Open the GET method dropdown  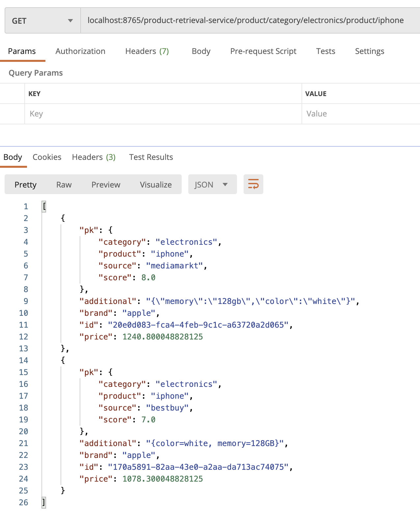[x=42, y=21]
